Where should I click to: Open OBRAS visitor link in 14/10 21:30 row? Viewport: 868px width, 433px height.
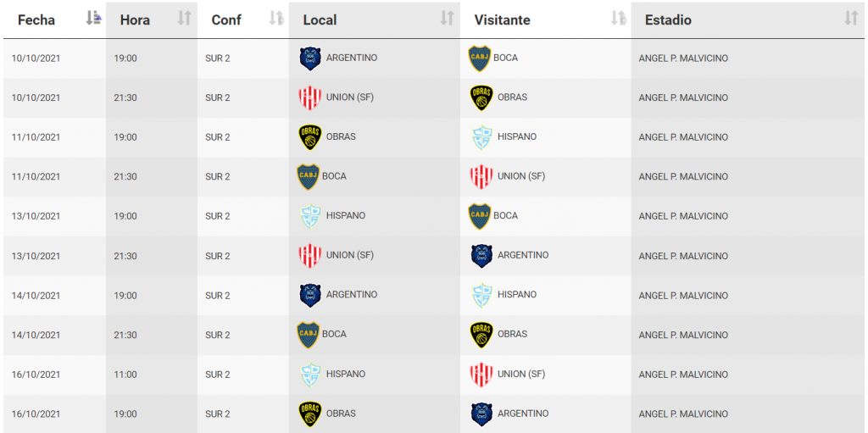(x=512, y=334)
